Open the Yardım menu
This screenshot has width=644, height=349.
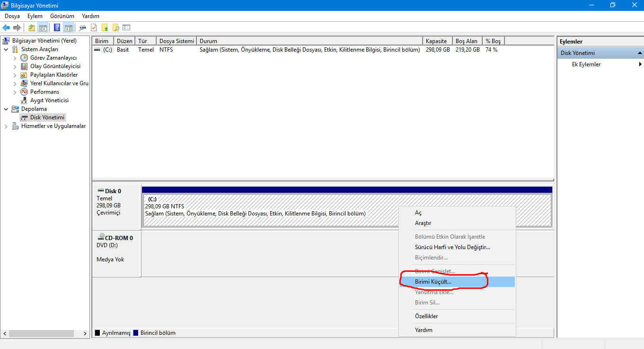[90, 16]
